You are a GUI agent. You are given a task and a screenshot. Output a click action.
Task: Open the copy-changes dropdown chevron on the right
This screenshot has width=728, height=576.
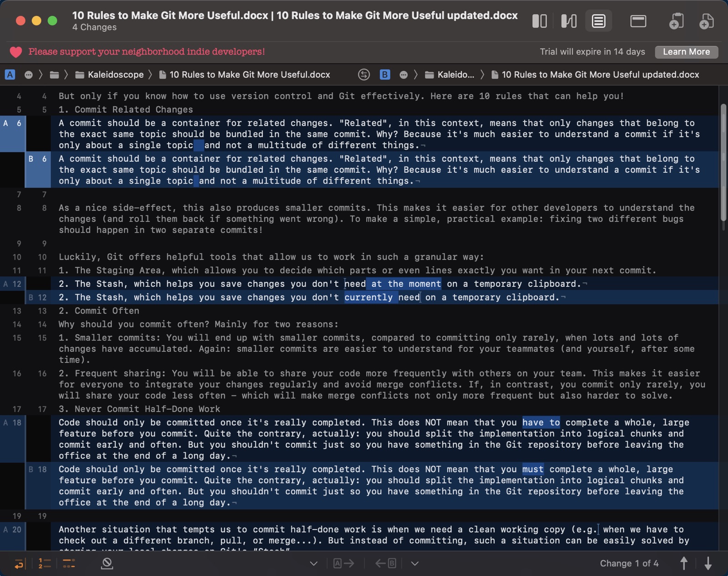pos(415,563)
